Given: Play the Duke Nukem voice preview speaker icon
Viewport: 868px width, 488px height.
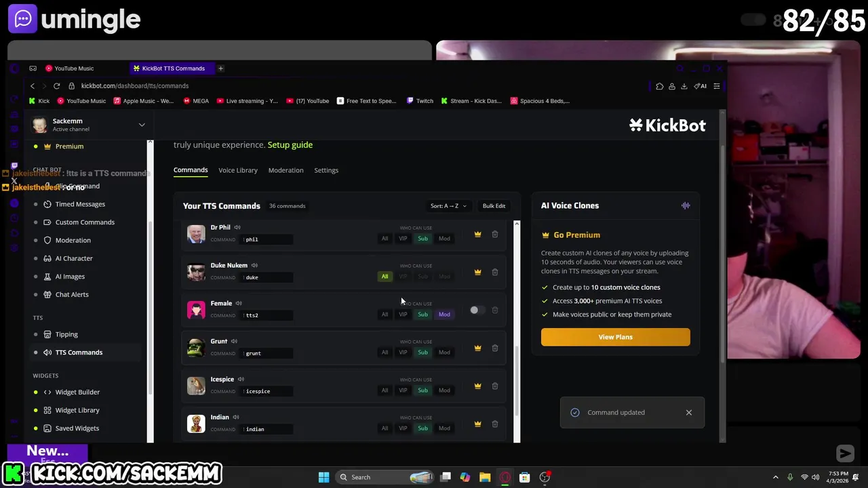Looking at the screenshot, I should pyautogui.click(x=254, y=266).
